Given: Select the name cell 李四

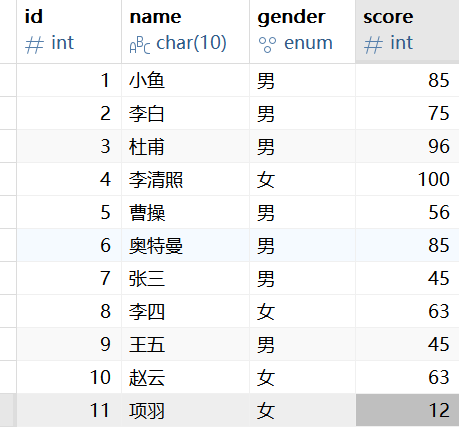Looking at the screenshot, I should (185, 311).
